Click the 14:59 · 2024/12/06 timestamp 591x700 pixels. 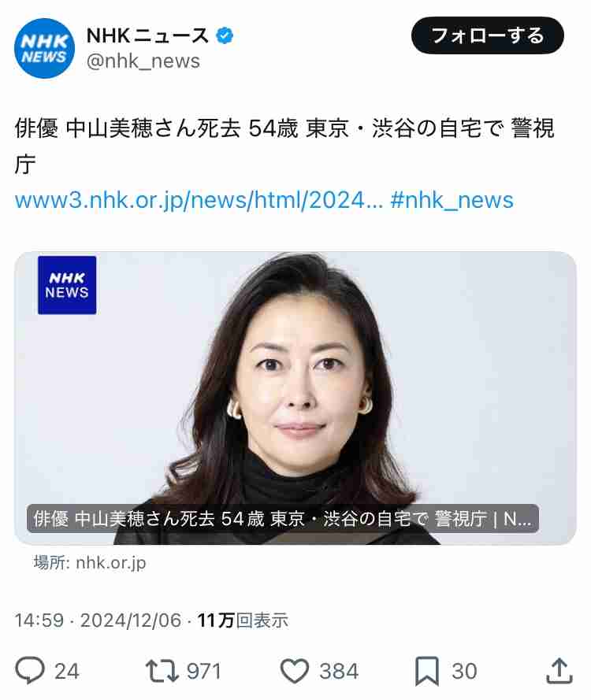click(x=98, y=620)
